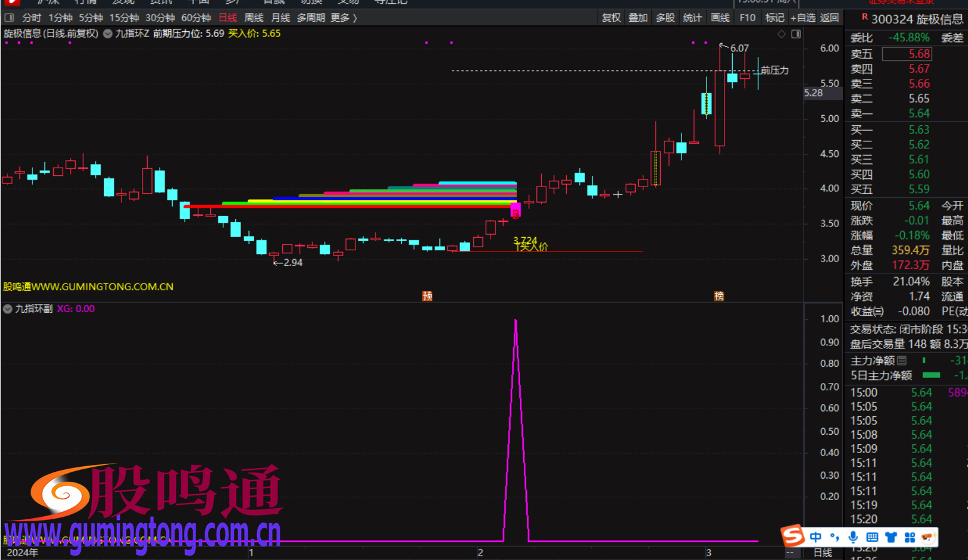Open the soft keyboard icon in IME bar
The height and width of the screenshot is (560, 968).
pos(872,537)
